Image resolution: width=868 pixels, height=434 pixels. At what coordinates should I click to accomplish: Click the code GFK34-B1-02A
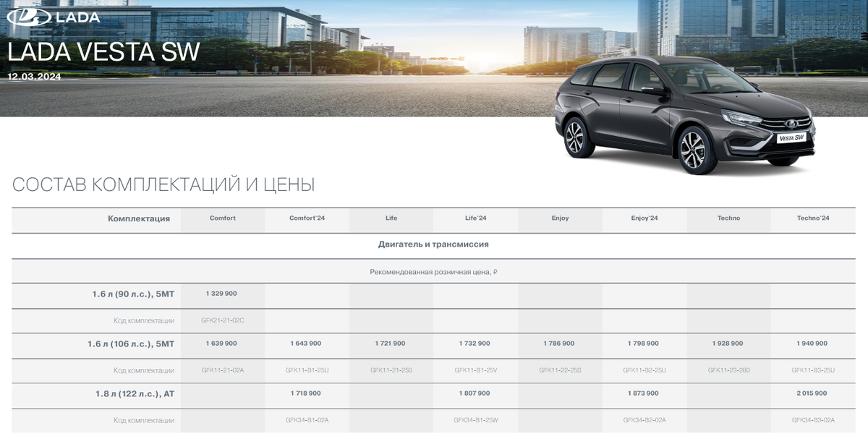pyautogui.click(x=307, y=420)
